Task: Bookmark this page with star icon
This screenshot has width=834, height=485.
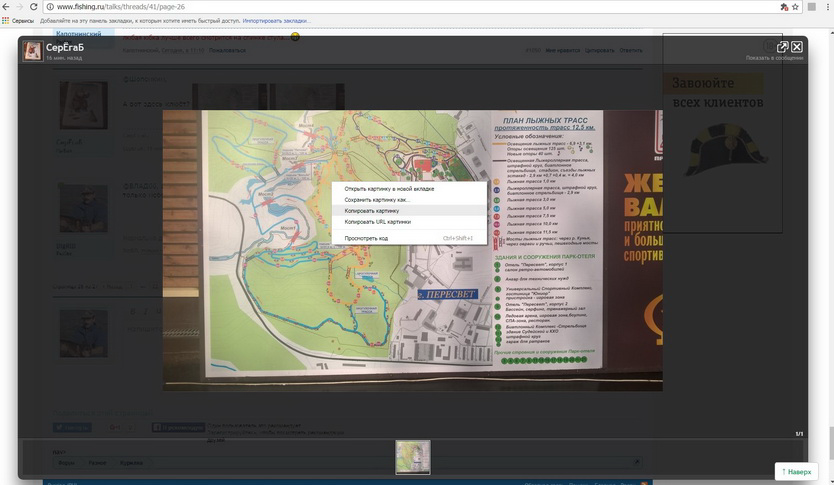Action: 793,6
